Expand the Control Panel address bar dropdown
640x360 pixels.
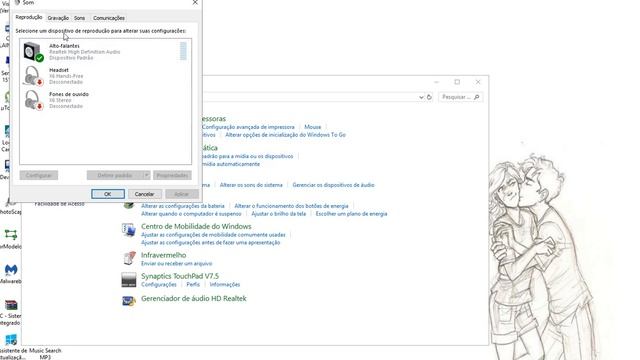point(421,97)
